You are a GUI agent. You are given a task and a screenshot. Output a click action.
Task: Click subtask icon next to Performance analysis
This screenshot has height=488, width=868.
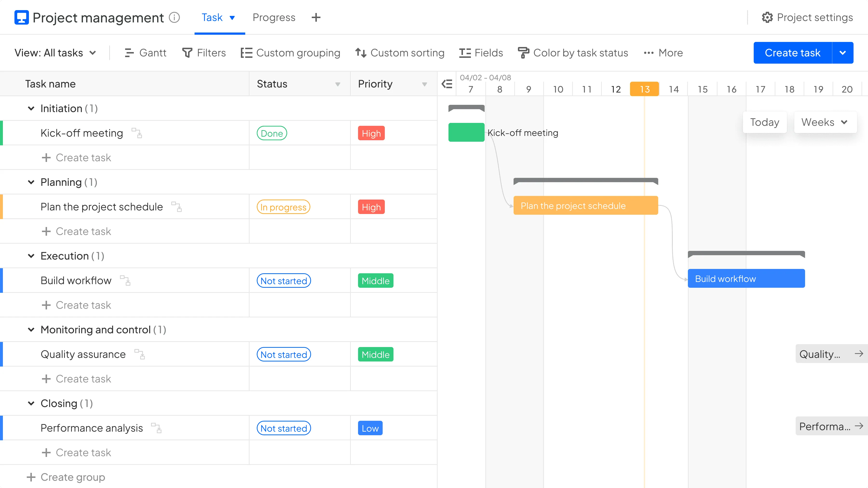click(x=156, y=428)
